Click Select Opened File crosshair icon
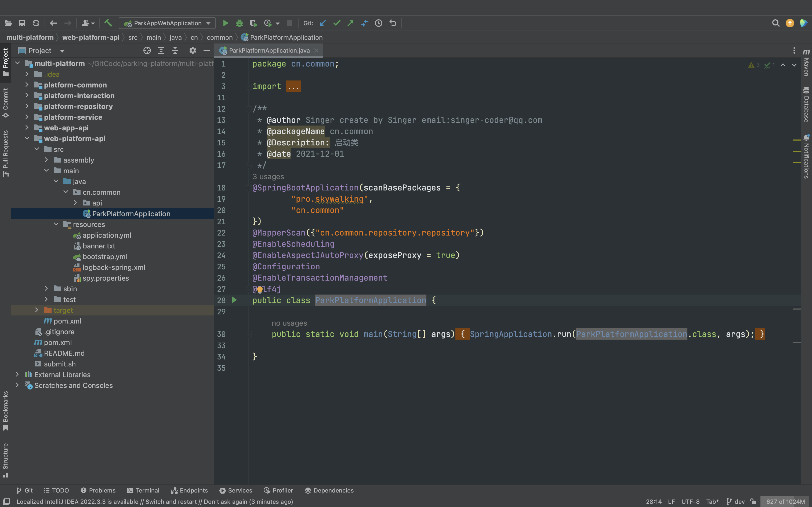Image resolution: width=812 pixels, height=507 pixels. point(147,51)
